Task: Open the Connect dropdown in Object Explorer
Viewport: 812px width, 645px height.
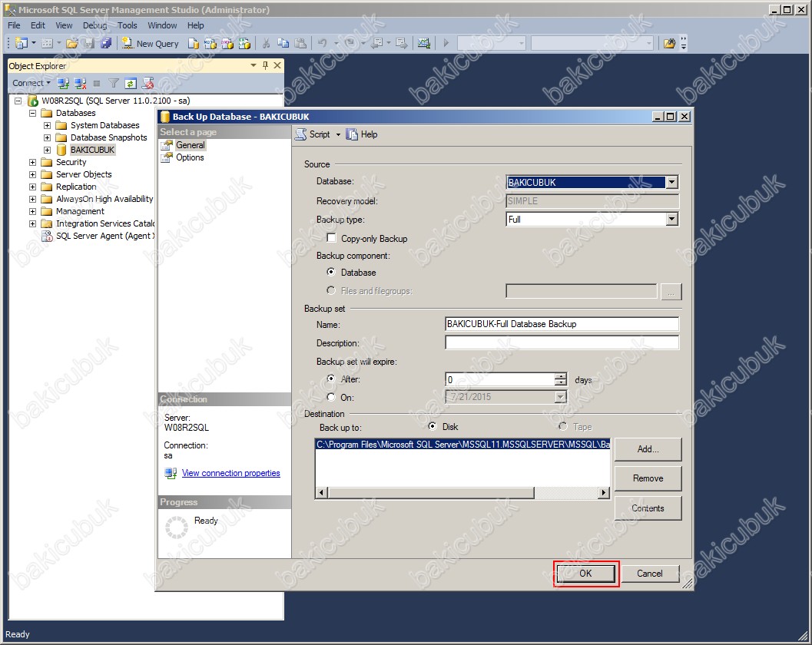Action: [x=31, y=83]
